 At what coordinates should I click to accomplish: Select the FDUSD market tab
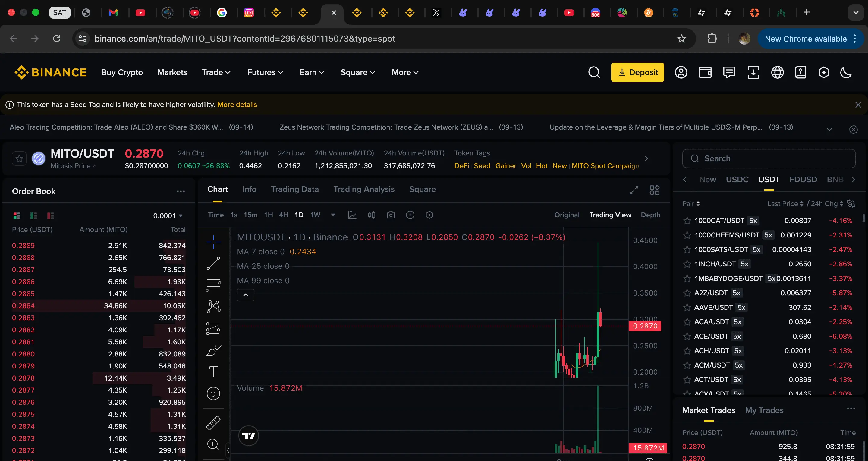[x=803, y=180]
